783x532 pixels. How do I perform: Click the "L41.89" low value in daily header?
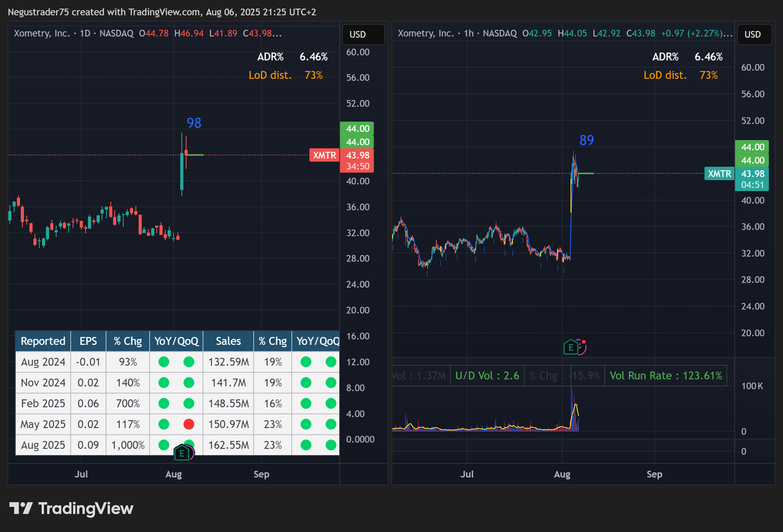point(223,33)
